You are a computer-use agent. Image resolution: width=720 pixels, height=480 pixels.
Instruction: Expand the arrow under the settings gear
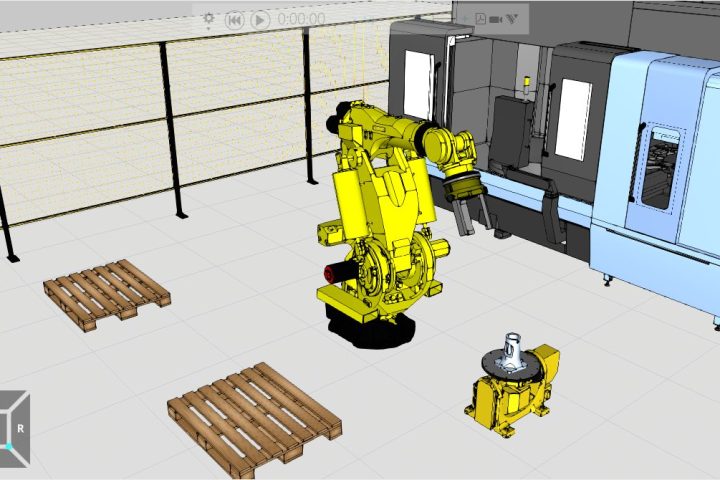pos(209,30)
